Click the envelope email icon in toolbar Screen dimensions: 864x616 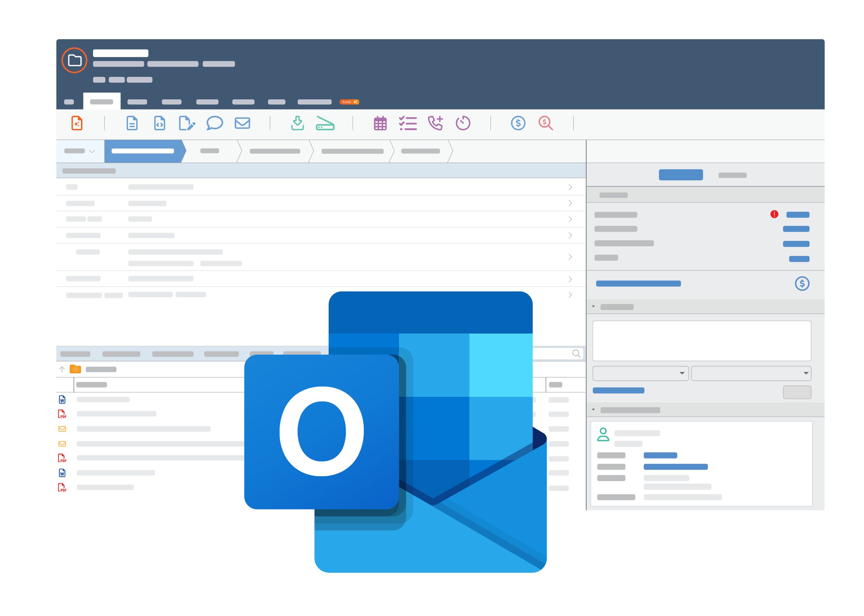pyautogui.click(x=242, y=123)
